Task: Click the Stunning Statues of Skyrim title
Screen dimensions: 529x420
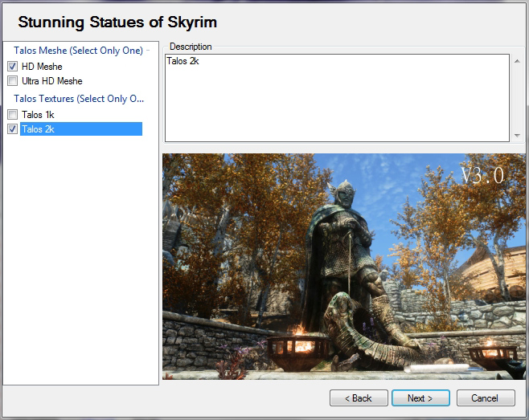Action: pyautogui.click(x=117, y=22)
